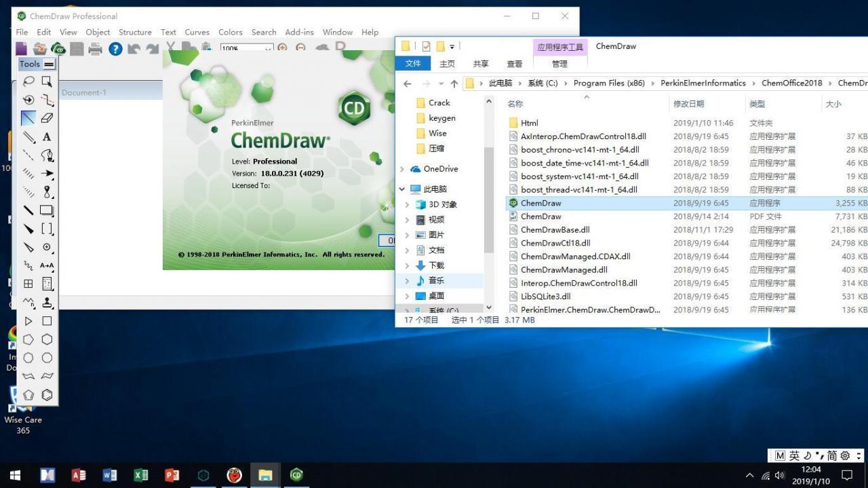The width and height of the screenshot is (868, 488).
Task: Select the Marquee selection tool
Action: point(47,81)
